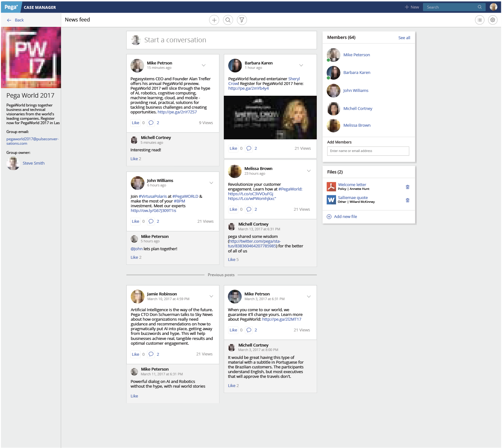The image size is (502, 448).
Task: Click @John mention in Mike Peterson's comment
Action: click(x=137, y=249)
